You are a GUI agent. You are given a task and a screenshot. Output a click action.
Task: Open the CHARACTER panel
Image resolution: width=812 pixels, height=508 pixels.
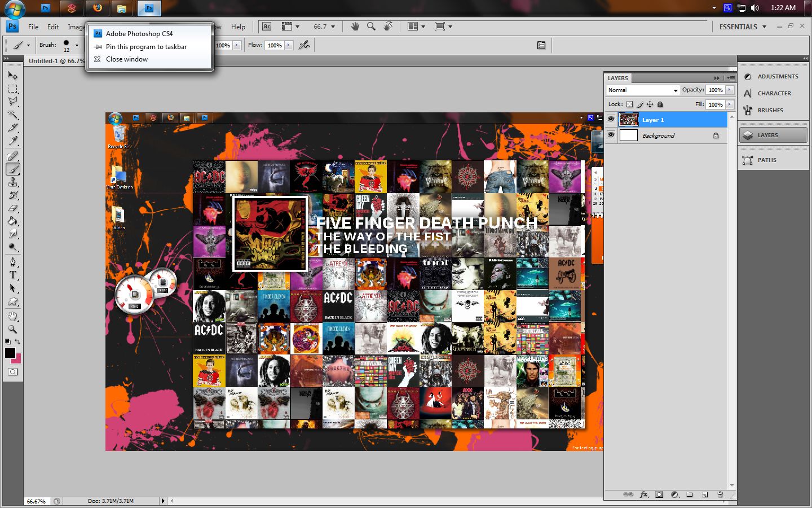[x=772, y=93]
